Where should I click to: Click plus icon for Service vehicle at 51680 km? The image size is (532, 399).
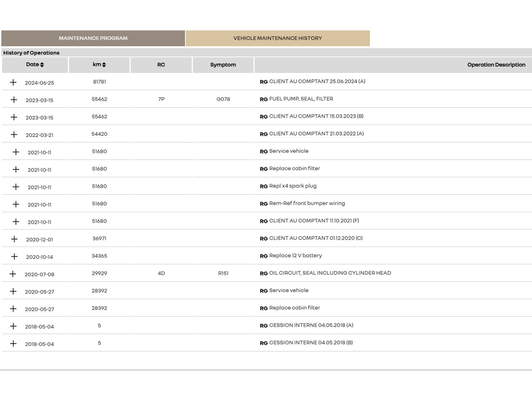point(16,152)
